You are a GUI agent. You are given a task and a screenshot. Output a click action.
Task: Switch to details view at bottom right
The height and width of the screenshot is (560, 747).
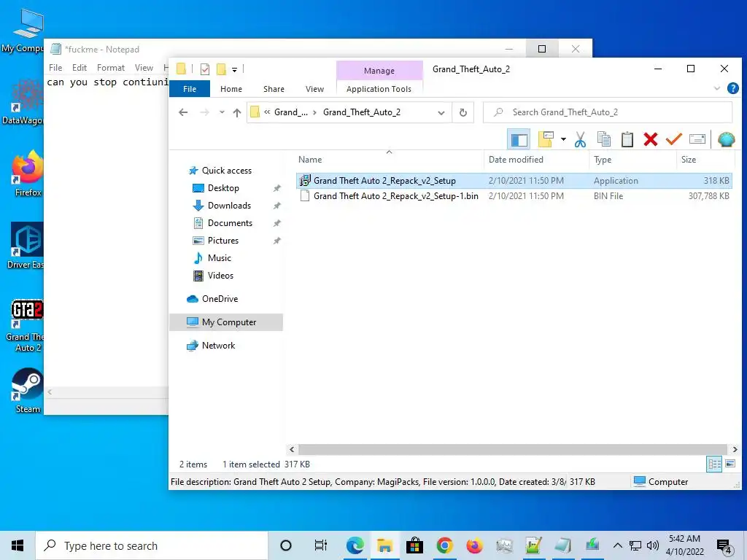714,464
